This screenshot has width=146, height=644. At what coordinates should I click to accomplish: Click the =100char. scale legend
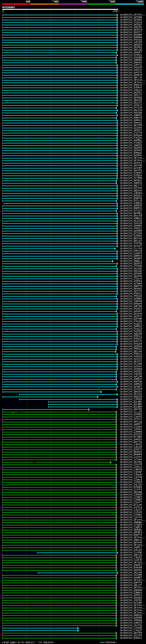click(x=108, y=642)
